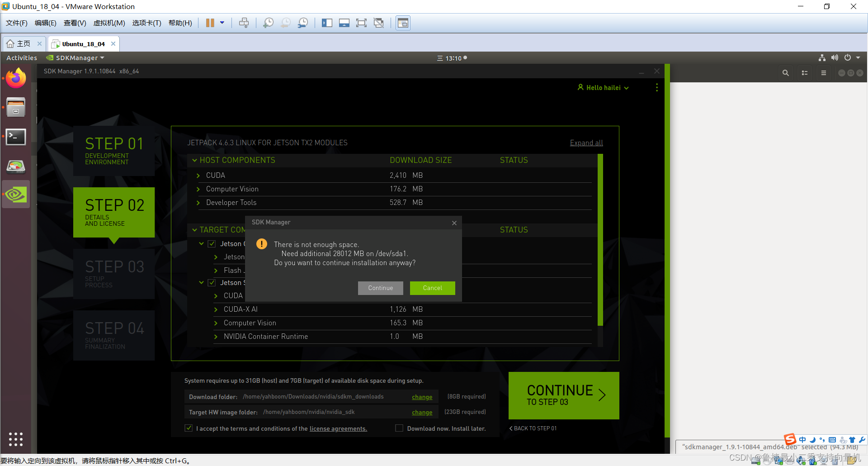The height and width of the screenshot is (466, 868).
Task: Launch Firefox from the Ubuntu dock
Action: click(16, 78)
